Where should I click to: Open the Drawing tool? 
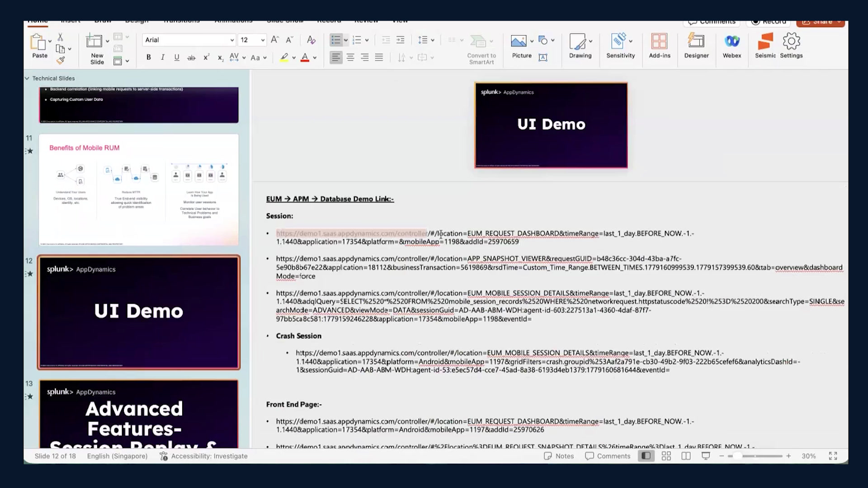click(x=580, y=46)
